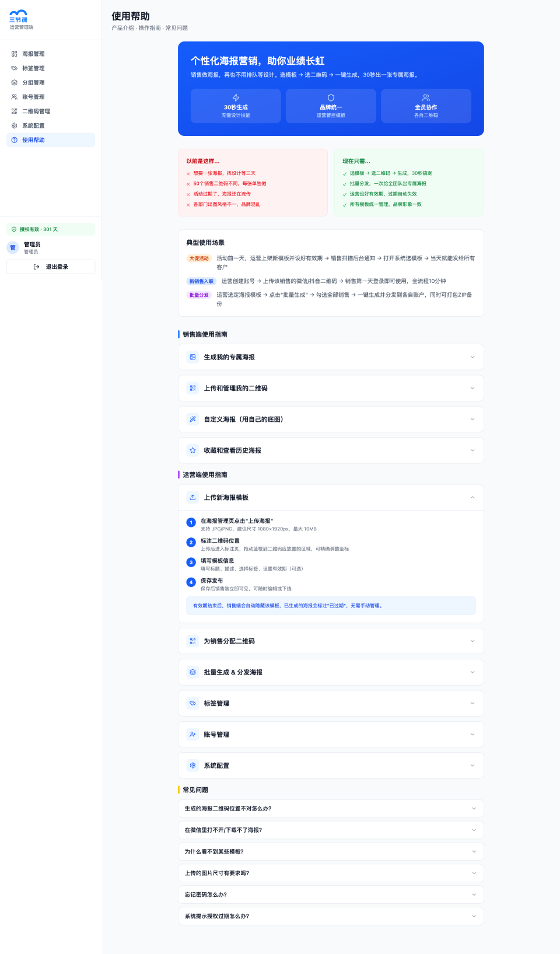Expand FAQ 生成的海报二维码位置不对怎么办?
The image size is (560, 954).
click(331, 809)
